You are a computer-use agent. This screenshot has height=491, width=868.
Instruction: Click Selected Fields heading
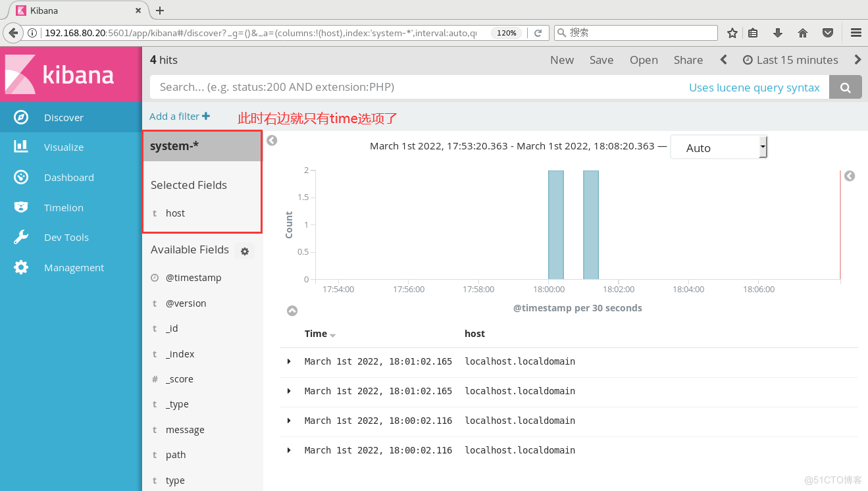pos(189,185)
